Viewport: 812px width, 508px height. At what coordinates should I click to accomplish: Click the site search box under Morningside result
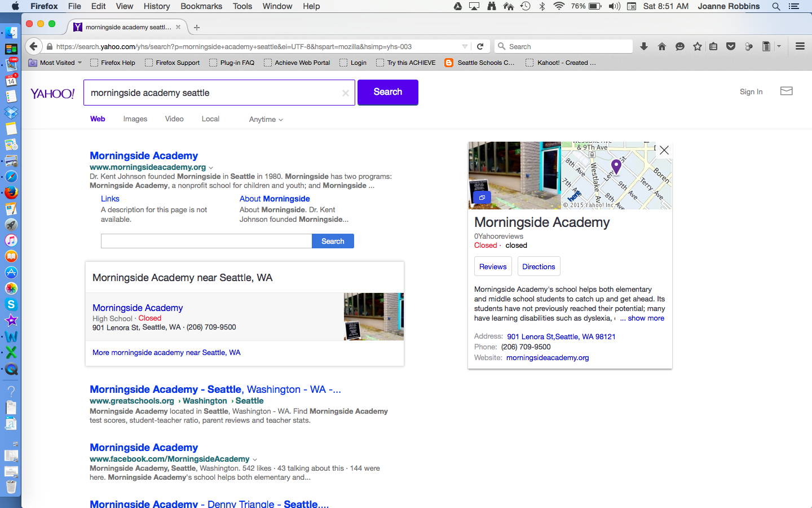[206, 241]
